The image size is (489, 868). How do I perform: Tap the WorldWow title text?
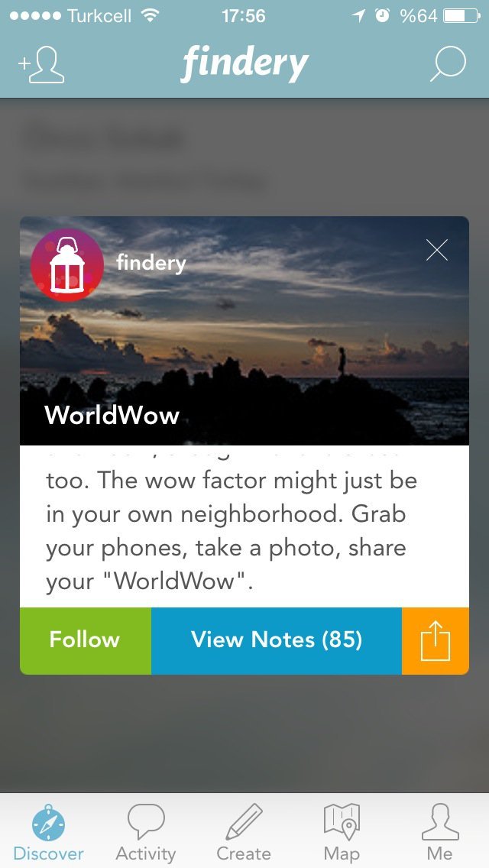pos(112,415)
